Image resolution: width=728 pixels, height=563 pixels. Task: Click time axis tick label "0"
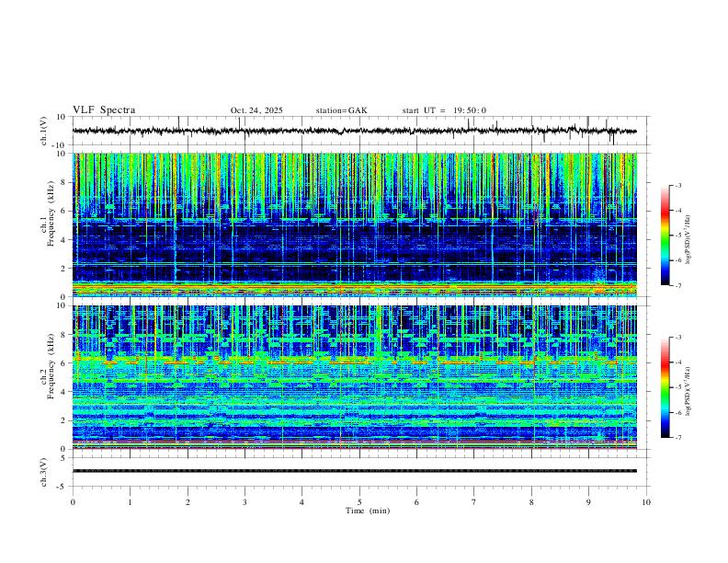coord(73,502)
